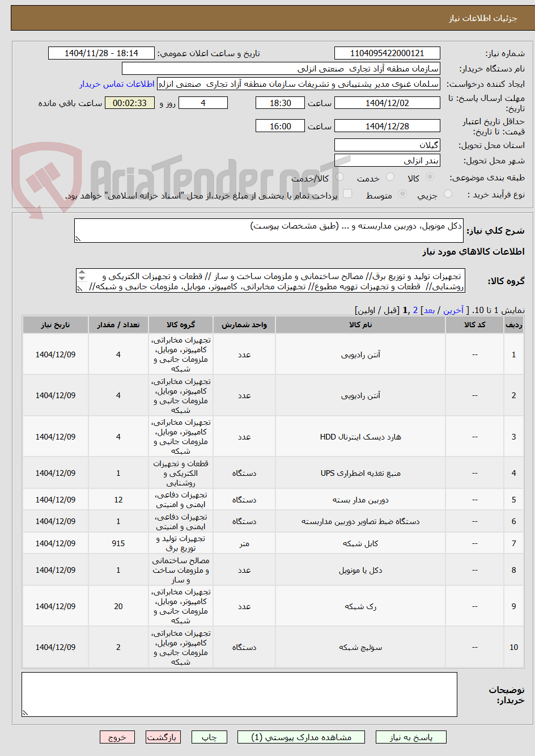Click the پاسخ به نیاز button

(x=411, y=737)
